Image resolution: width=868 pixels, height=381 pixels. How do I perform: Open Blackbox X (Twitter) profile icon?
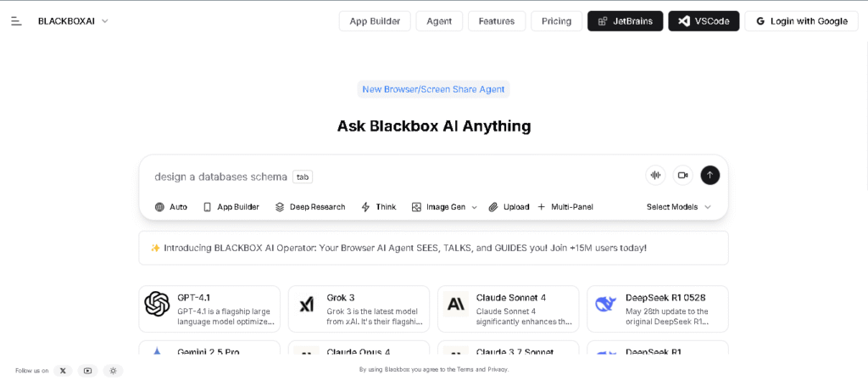click(63, 371)
